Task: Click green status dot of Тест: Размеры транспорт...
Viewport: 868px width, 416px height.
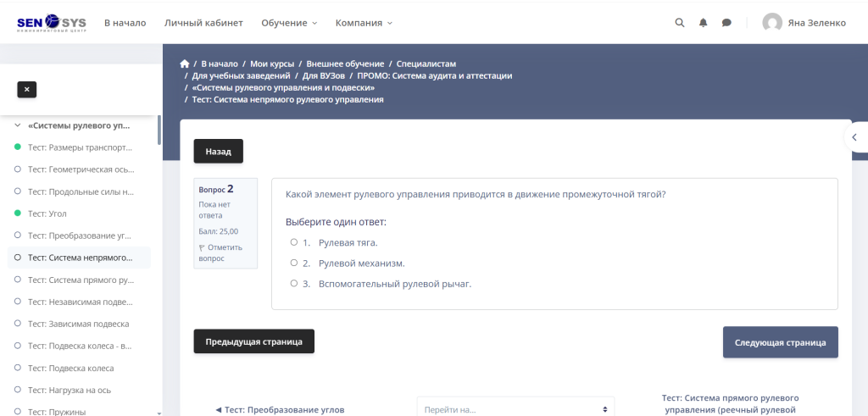Action: [17, 147]
